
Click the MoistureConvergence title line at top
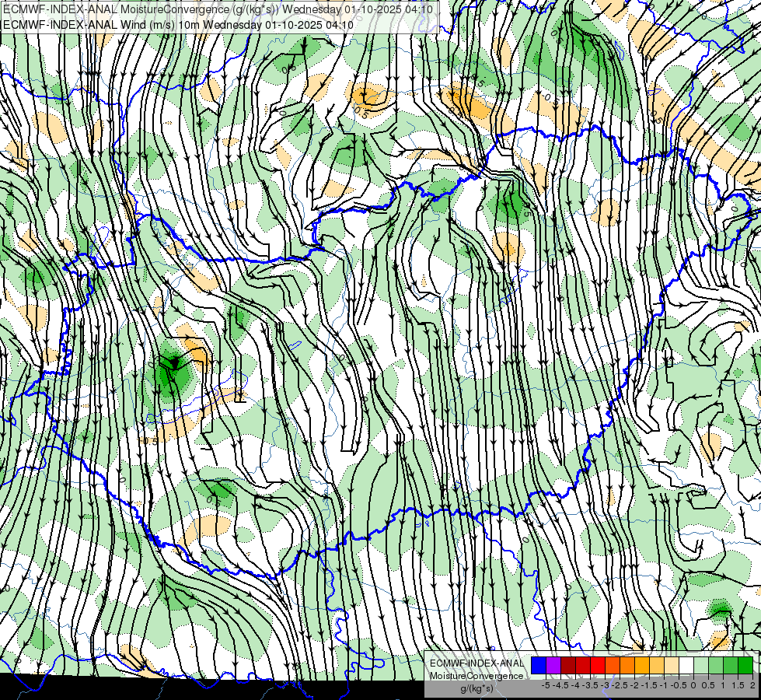pos(218,9)
